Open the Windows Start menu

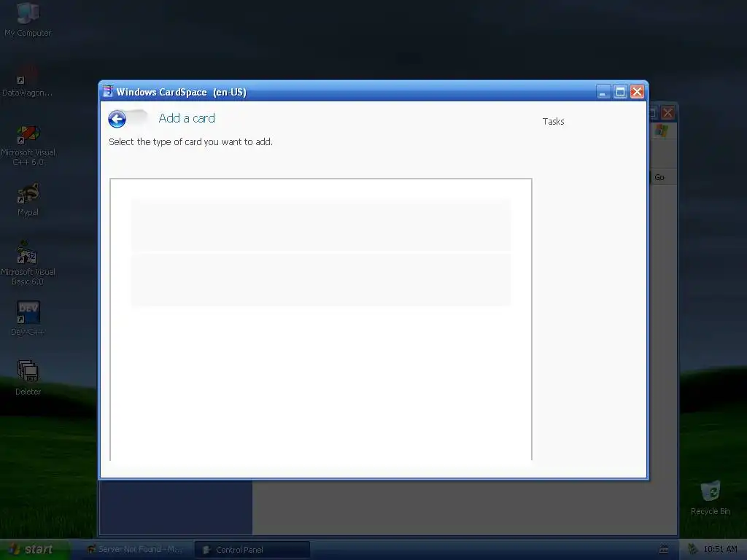pyautogui.click(x=34, y=550)
